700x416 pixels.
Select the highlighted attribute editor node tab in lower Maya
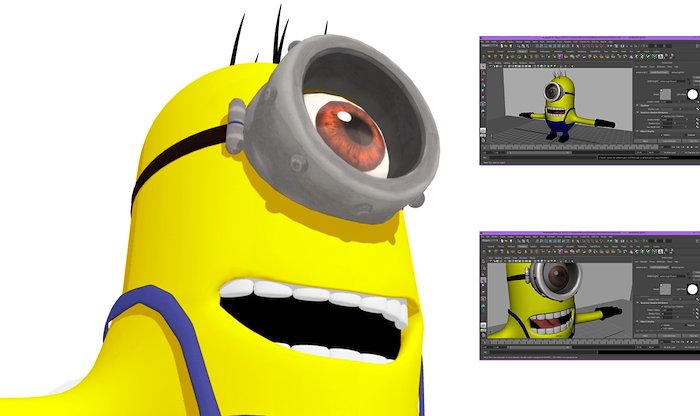(x=659, y=267)
